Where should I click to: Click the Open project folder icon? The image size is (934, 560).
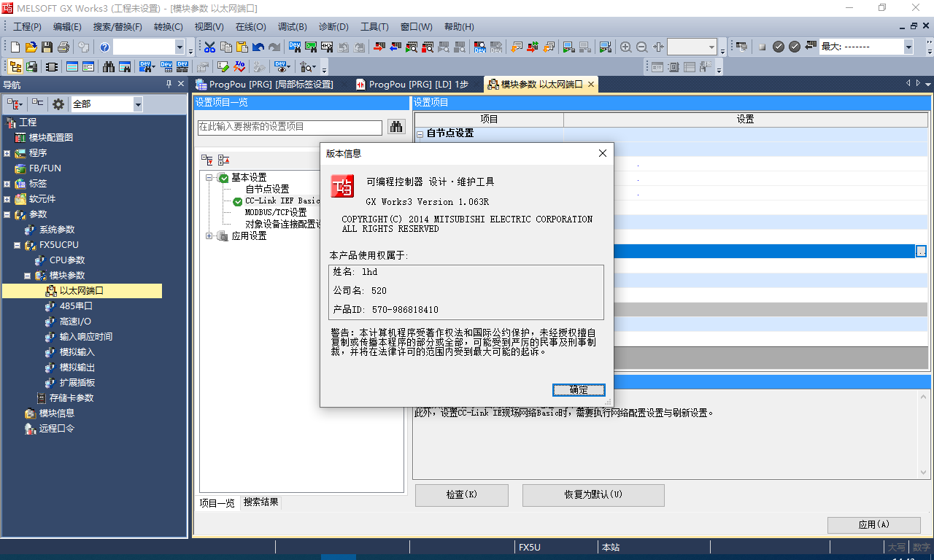click(31, 47)
